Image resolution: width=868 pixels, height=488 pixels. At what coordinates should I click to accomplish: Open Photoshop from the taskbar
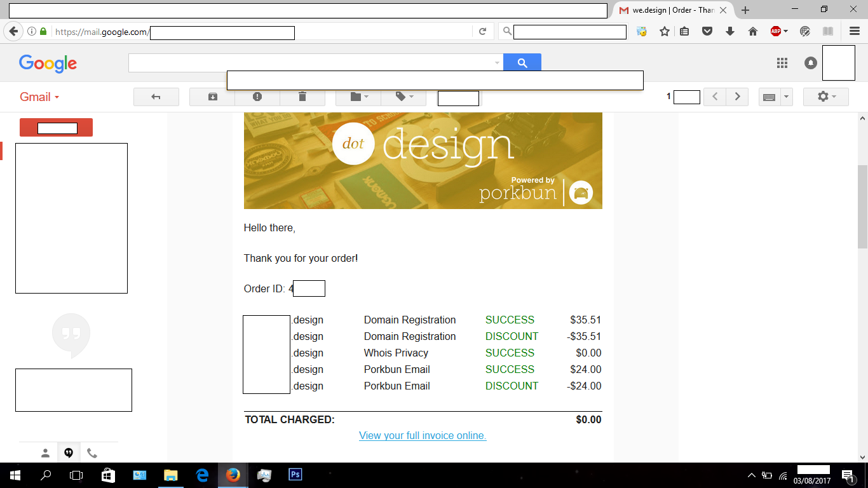pos(295,475)
